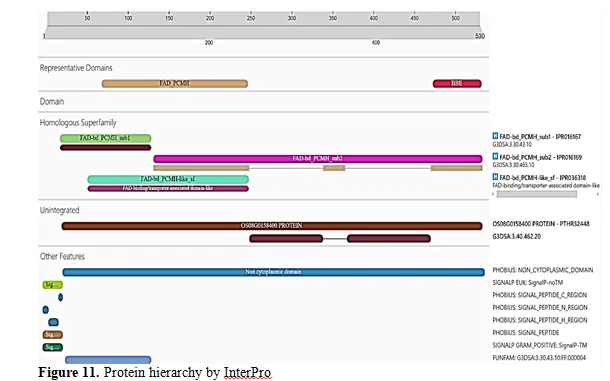Click the right arrow of the label scrollbar

coord(598,194)
